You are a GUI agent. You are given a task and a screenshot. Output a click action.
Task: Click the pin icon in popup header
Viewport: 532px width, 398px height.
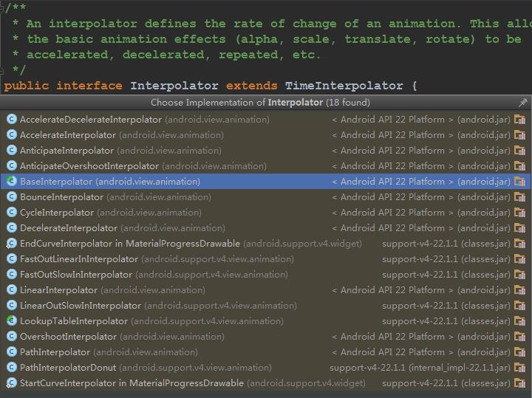tap(522, 103)
